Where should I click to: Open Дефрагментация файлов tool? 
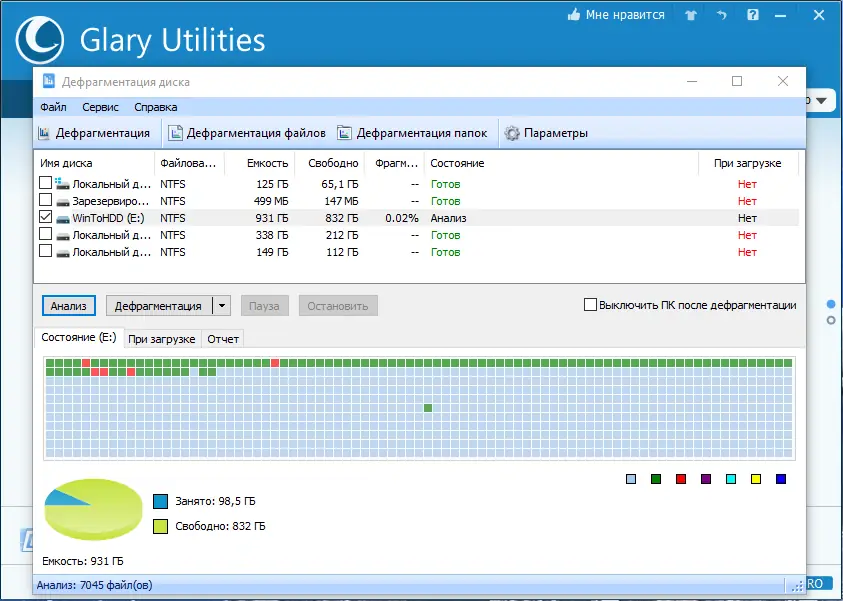(x=247, y=133)
